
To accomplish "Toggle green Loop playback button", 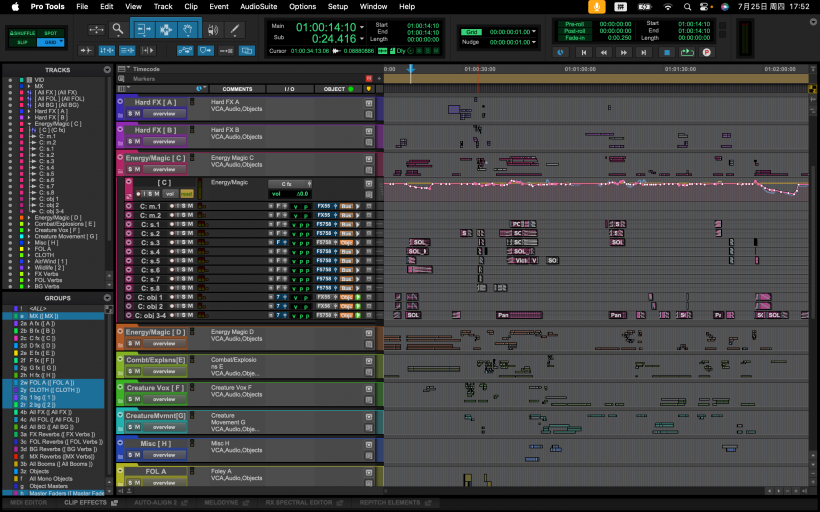I will [687, 52].
